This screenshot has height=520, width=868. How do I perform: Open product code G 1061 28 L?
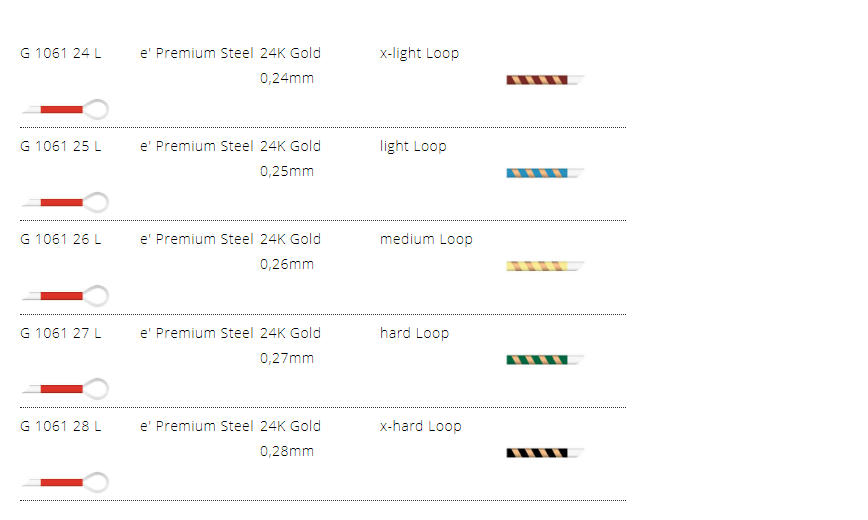(x=61, y=426)
